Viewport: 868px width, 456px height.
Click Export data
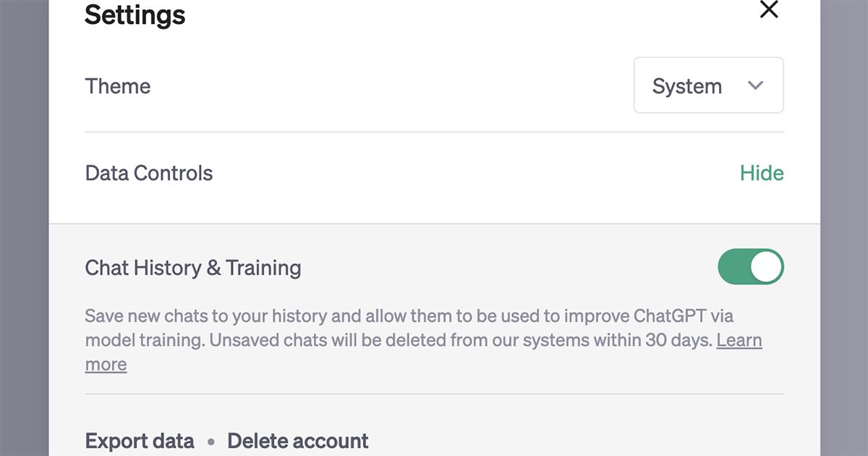139,440
